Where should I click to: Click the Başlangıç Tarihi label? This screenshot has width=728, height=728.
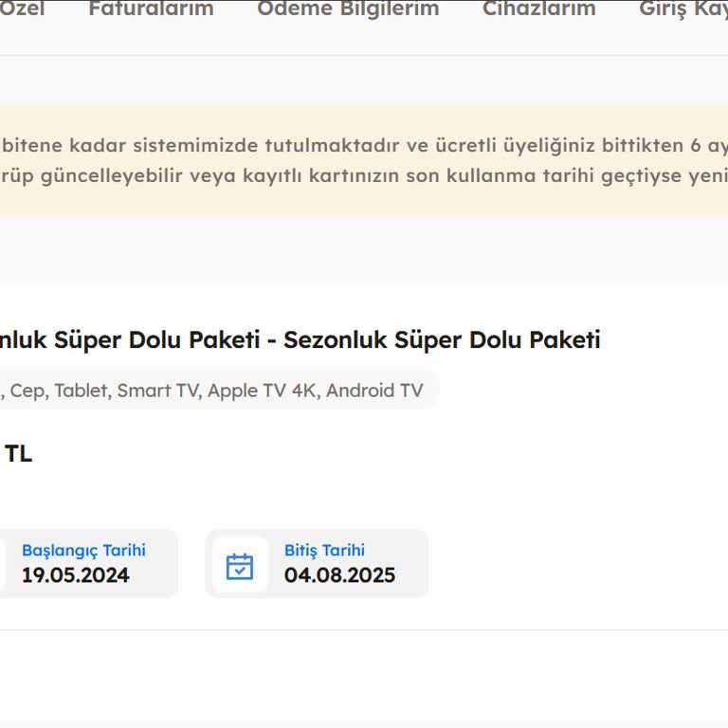[x=83, y=551]
